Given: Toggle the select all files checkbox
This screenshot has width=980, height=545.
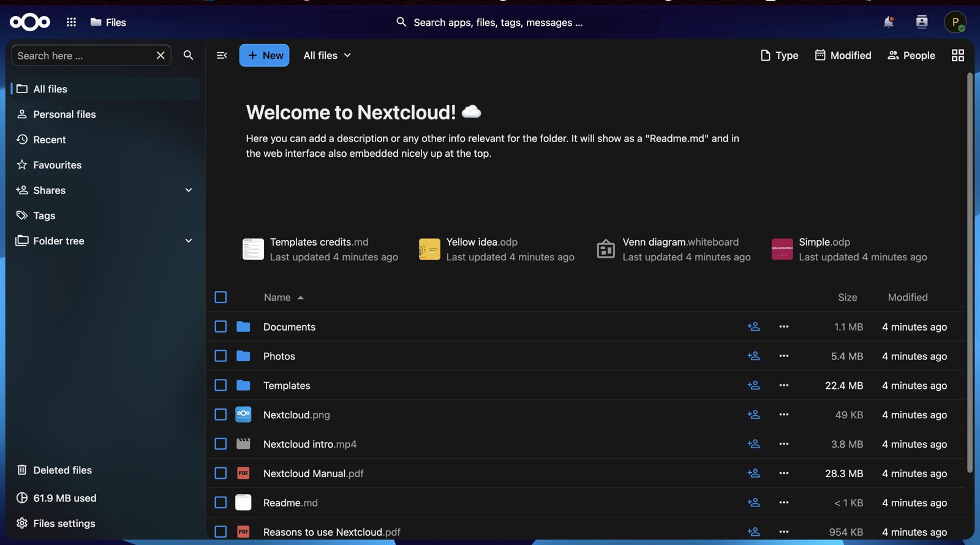Looking at the screenshot, I should [x=221, y=297].
